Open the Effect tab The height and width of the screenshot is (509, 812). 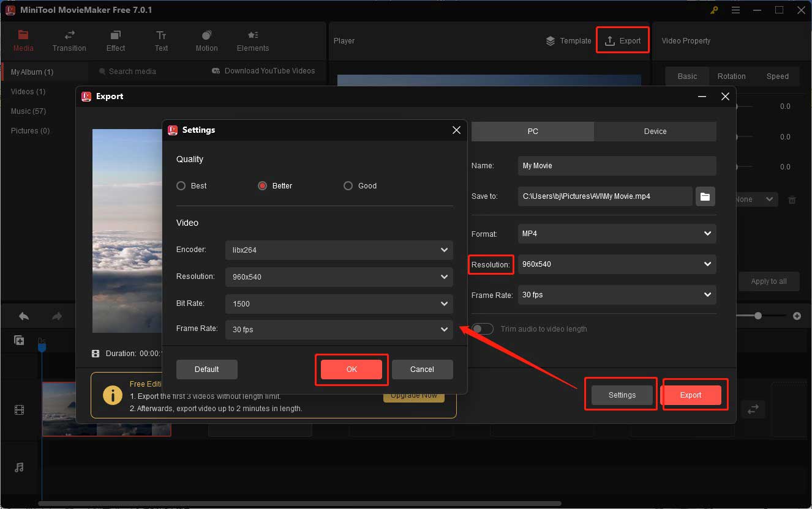115,40
